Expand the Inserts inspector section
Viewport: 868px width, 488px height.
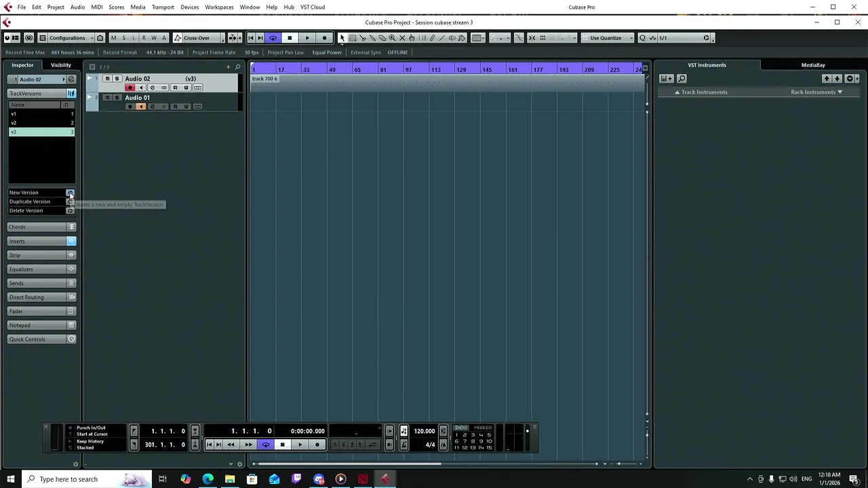(41, 241)
